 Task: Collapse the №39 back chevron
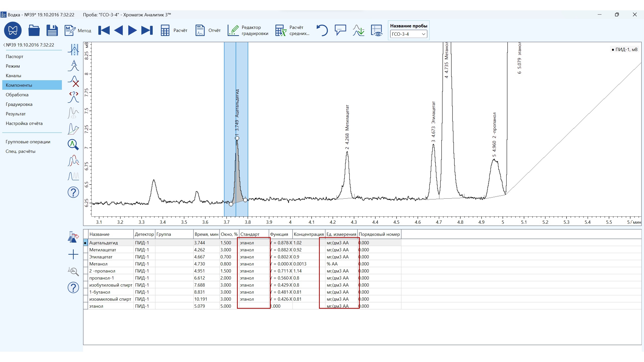click(4, 45)
